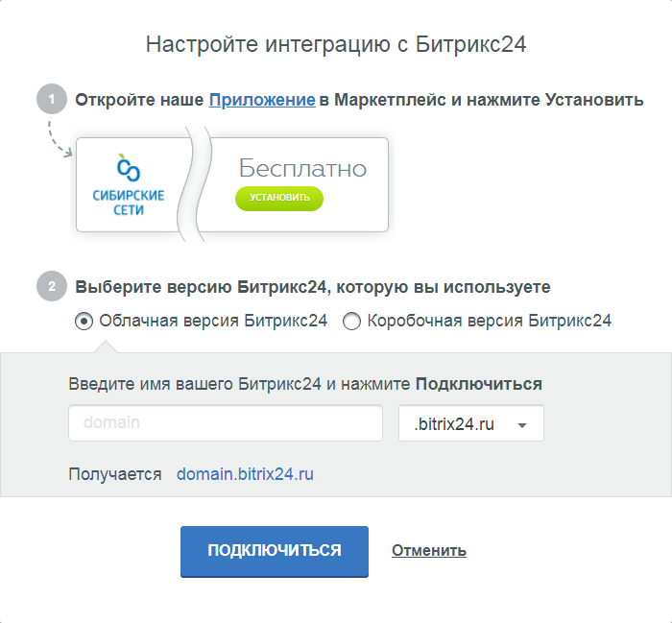
Task: Click the dashed curved arrow icon
Action: 58,140
